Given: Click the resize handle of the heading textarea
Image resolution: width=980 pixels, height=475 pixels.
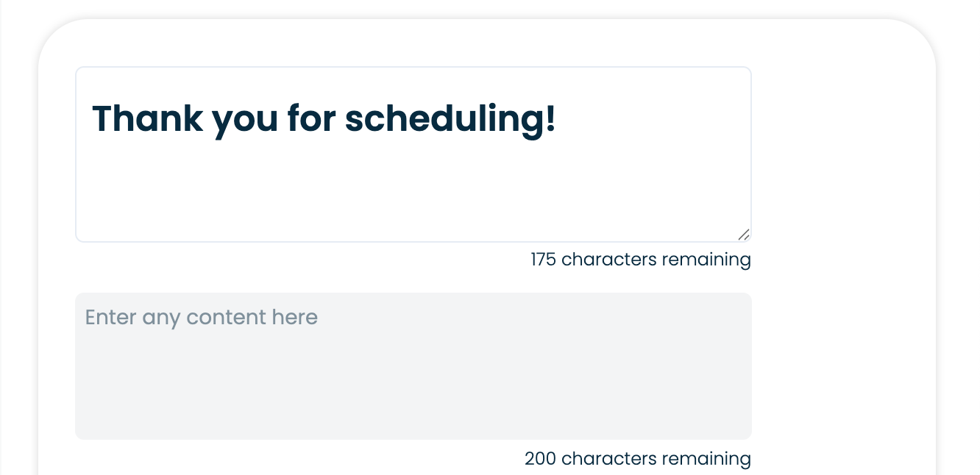Looking at the screenshot, I should (744, 235).
